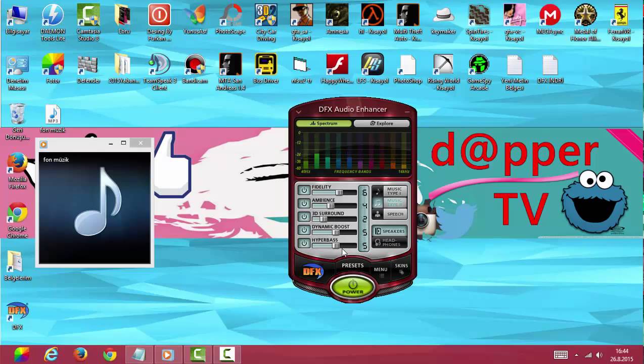Open Bus Driver shortcut
The width and height of the screenshot is (644, 364).
coord(266,69)
